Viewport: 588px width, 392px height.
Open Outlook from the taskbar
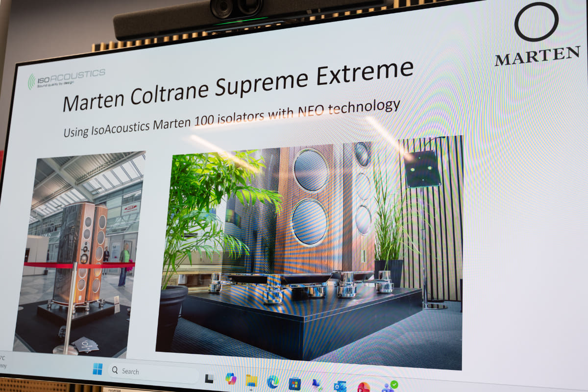[340, 386]
